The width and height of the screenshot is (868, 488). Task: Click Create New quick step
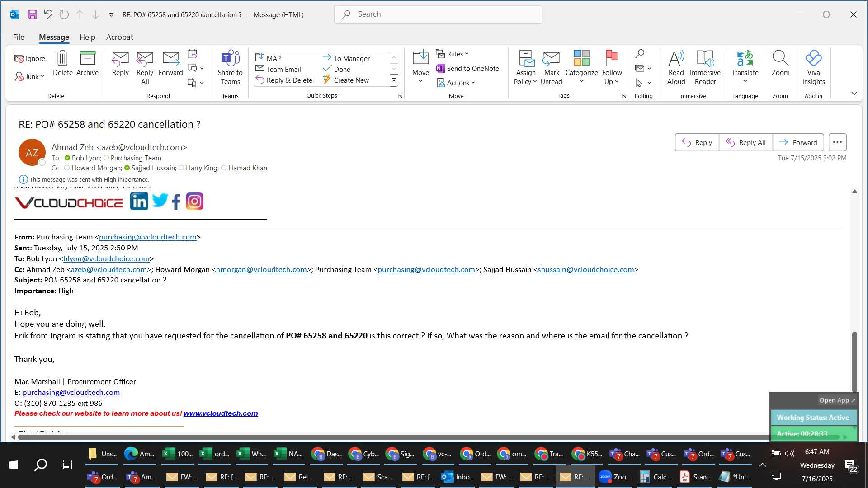click(x=346, y=80)
